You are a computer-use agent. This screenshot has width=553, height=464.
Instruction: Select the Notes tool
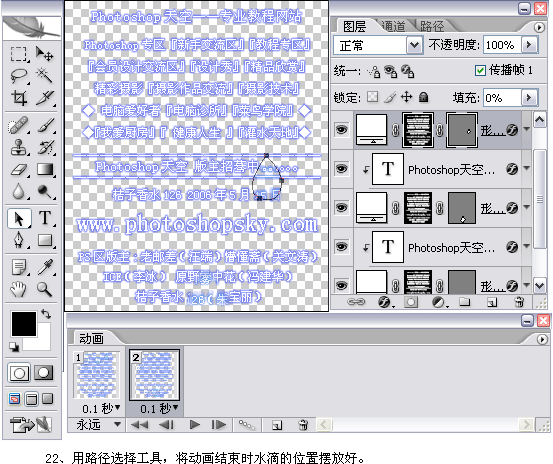click(x=18, y=267)
